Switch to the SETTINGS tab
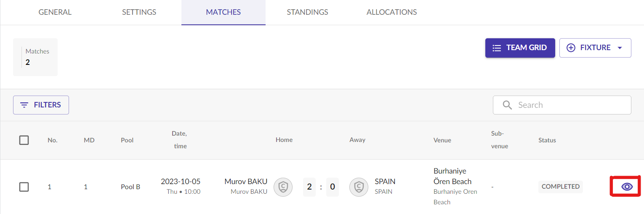 [139, 12]
